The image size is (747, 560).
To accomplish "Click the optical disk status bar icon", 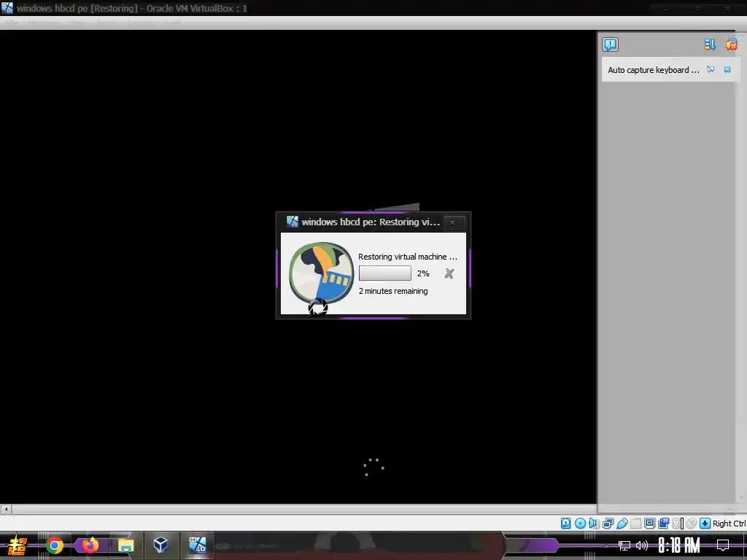I will pos(580,524).
